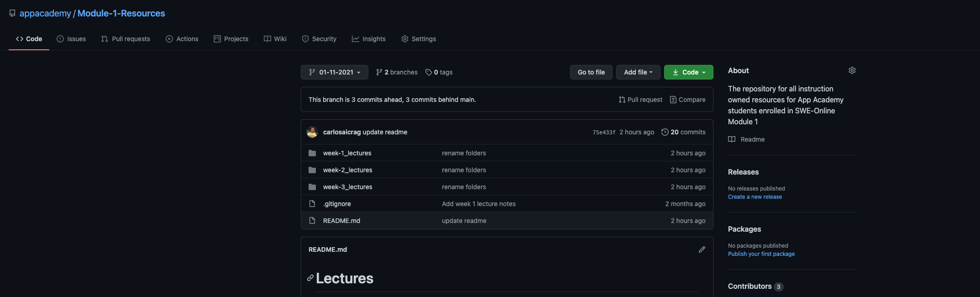Open commit hash 75e433f

(604, 133)
